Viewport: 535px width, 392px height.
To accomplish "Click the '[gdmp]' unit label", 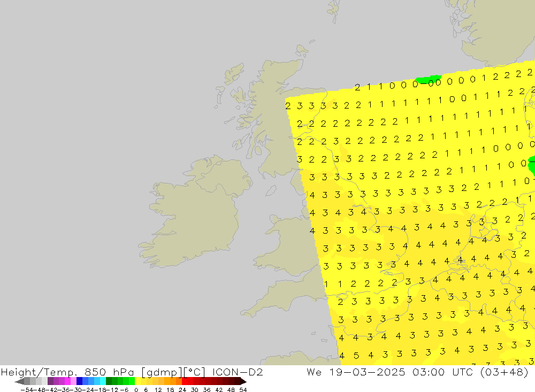I will 160,372.
